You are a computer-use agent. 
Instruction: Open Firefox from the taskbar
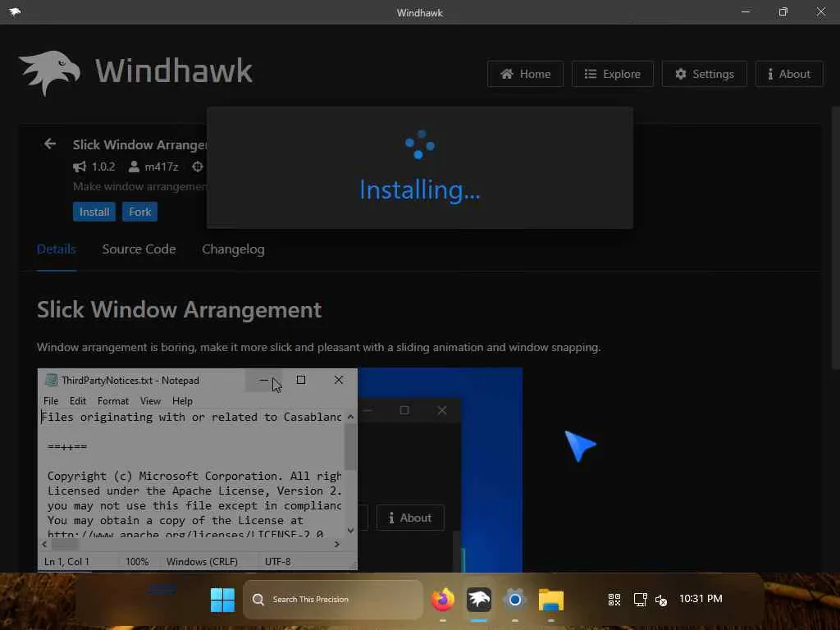click(442, 600)
